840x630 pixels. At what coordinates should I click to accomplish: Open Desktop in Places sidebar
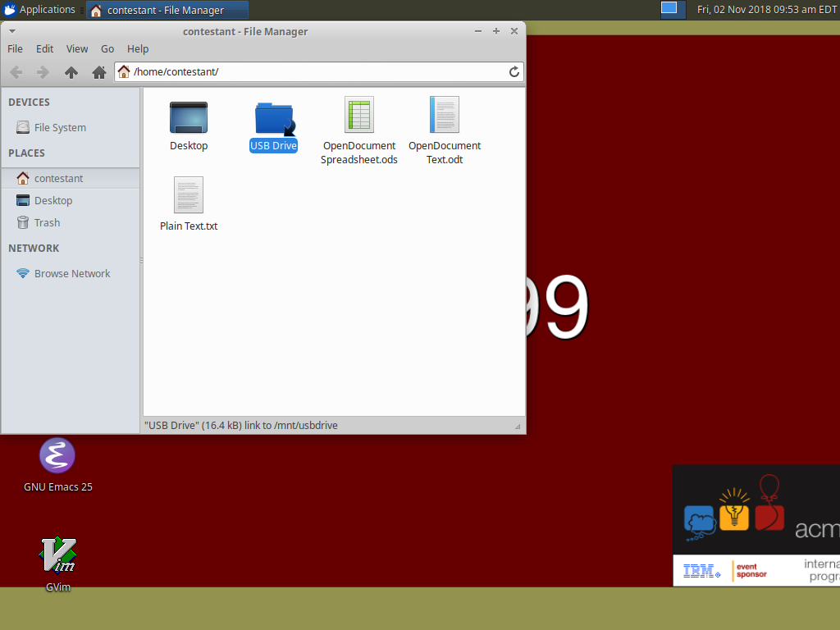[x=71, y=200]
